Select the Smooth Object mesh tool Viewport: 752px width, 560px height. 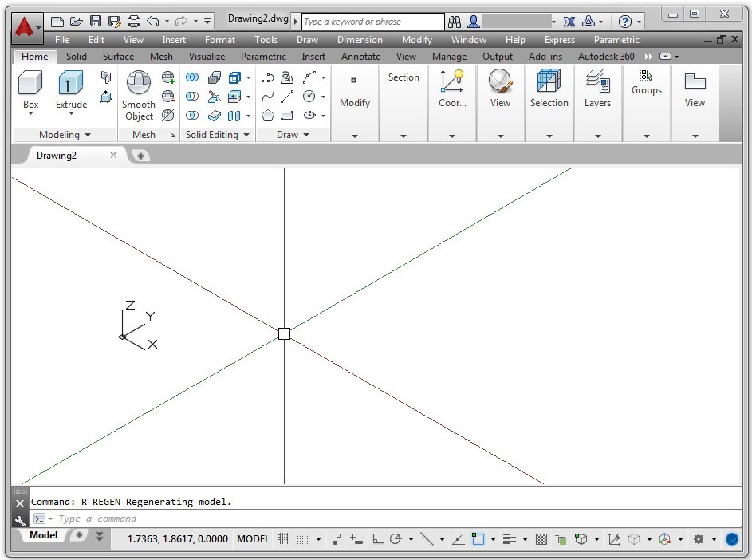tap(139, 96)
